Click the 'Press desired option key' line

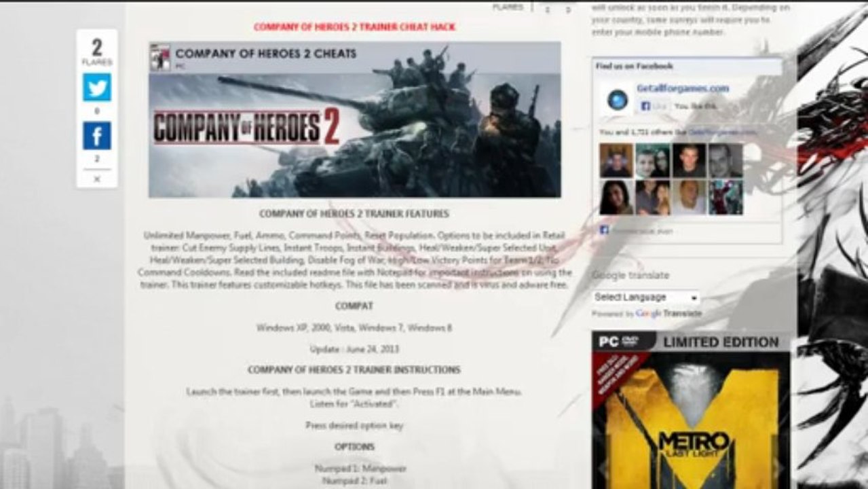click(x=354, y=426)
